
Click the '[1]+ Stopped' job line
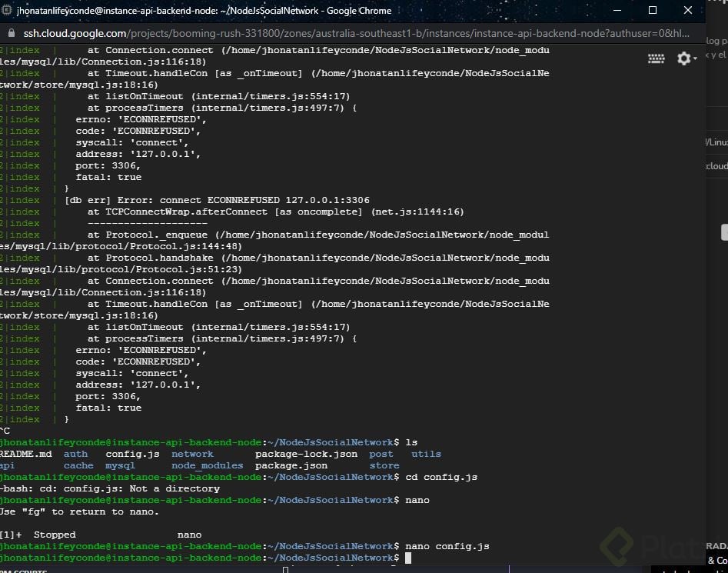(x=101, y=535)
